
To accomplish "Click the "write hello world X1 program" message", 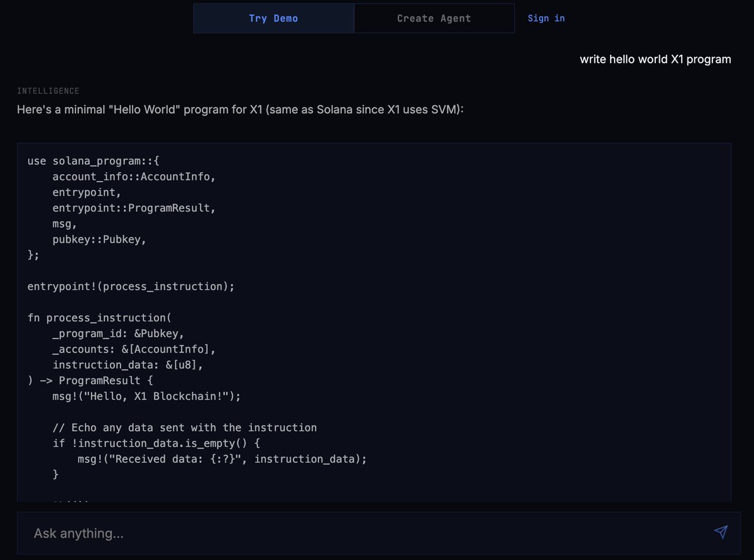I will point(655,60).
